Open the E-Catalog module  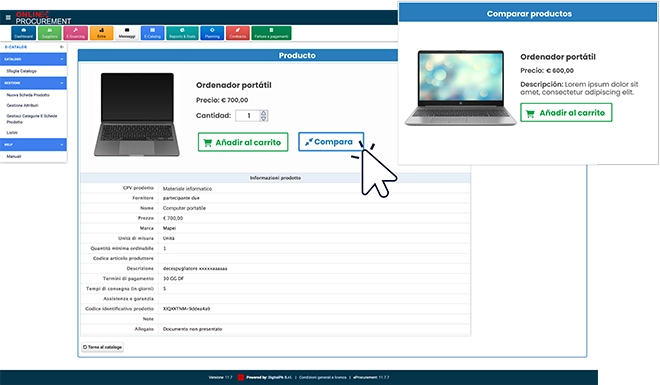(152, 33)
